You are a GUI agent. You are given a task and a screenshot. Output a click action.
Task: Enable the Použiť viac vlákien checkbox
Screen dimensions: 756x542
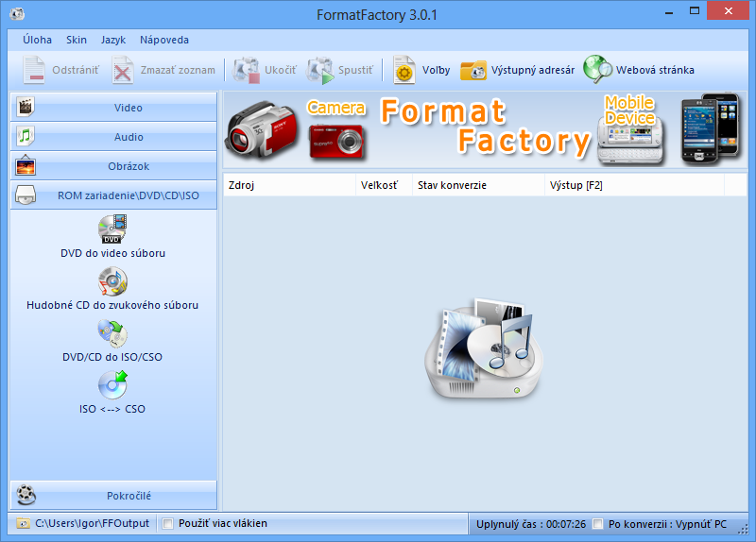point(168,523)
